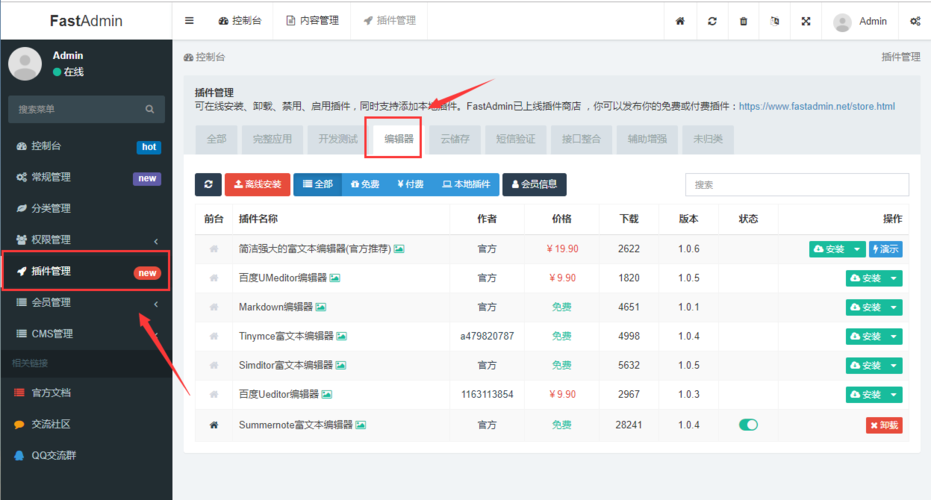Switch to the 云储存 category tab

[x=455, y=139]
